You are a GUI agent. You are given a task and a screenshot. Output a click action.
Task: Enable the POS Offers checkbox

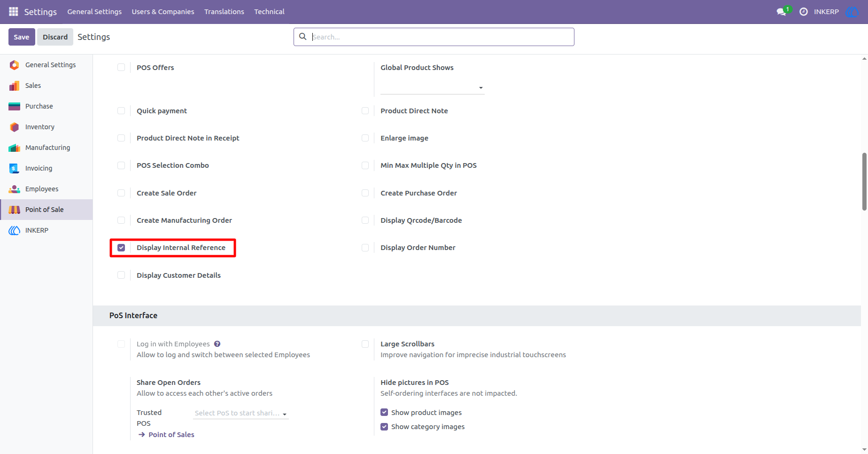pyautogui.click(x=121, y=67)
